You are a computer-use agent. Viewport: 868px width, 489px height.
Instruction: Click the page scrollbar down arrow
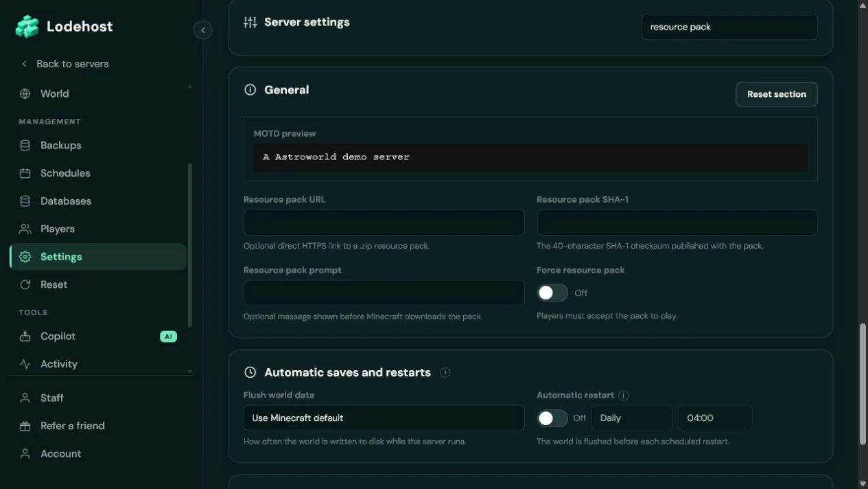[863, 484]
